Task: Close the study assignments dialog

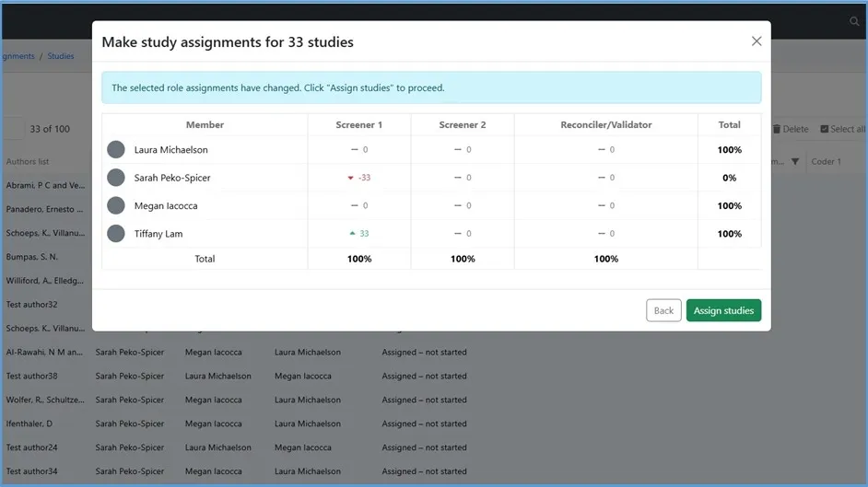Action: point(757,41)
